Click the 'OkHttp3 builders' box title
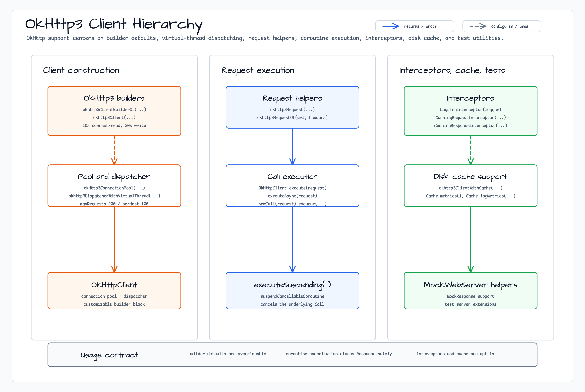This screenshot has height=392, width=585. pyautogui.click(x=114, y=98)
